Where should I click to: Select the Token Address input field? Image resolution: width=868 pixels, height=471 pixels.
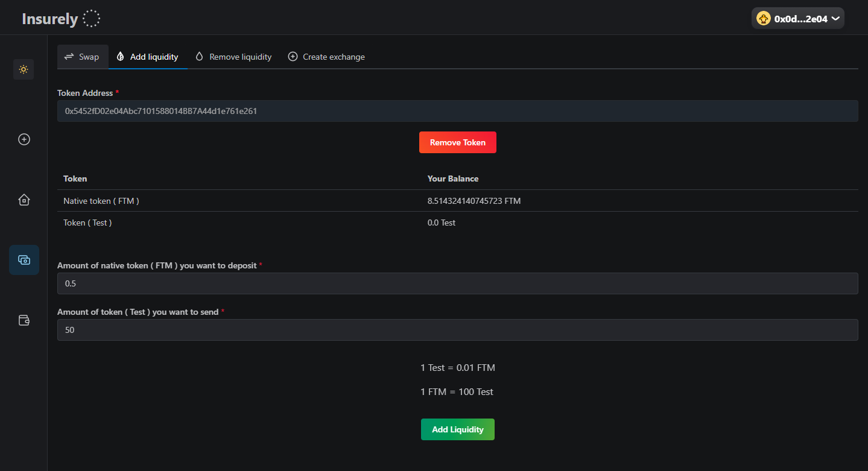tap(457, 111)
